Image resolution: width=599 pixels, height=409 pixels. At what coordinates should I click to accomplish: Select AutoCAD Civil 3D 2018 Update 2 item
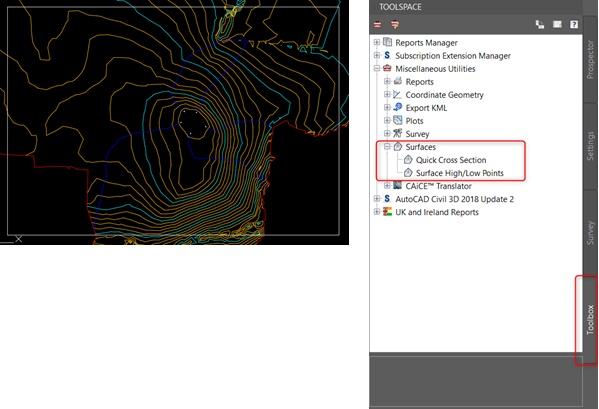(454, 199)
